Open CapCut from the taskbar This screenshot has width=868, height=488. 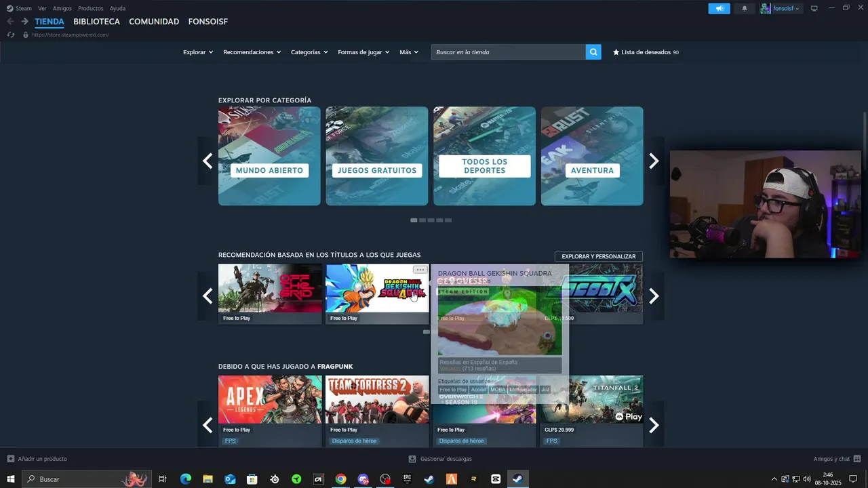[x=496, y=479]
